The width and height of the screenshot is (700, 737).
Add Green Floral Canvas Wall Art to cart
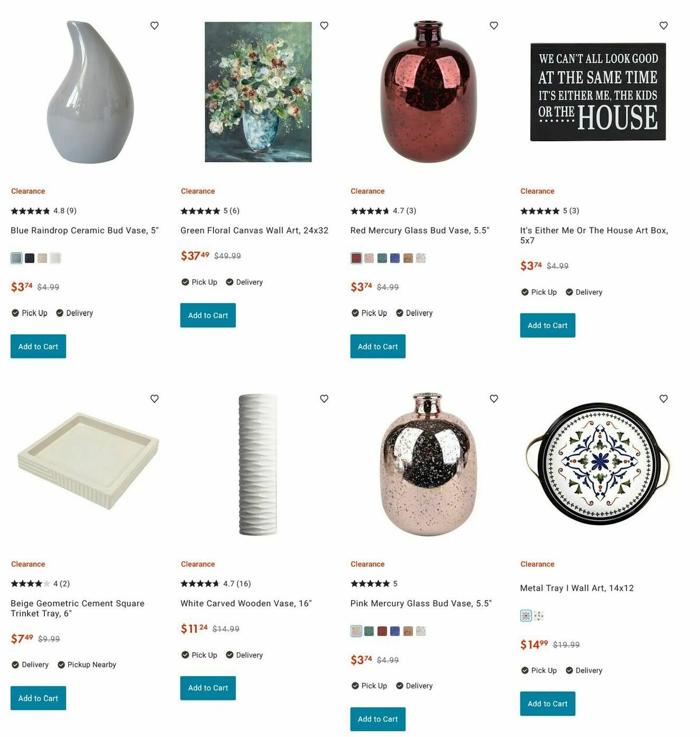208,315
